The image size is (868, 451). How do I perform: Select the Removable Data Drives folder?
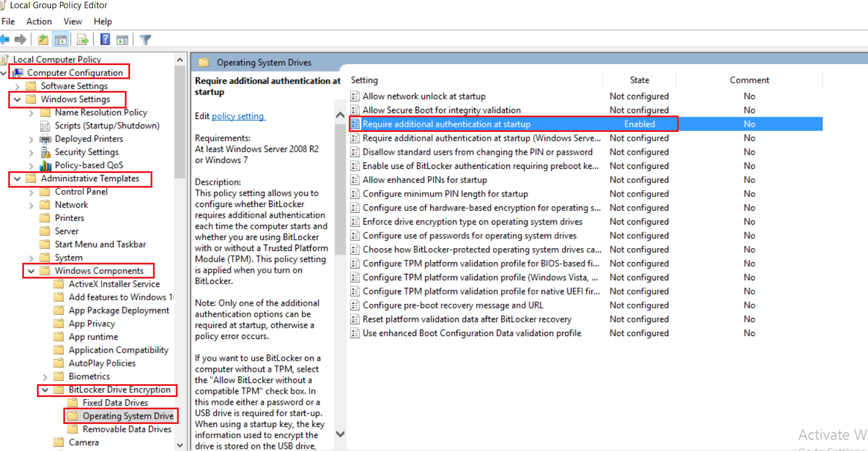[127, 429]
